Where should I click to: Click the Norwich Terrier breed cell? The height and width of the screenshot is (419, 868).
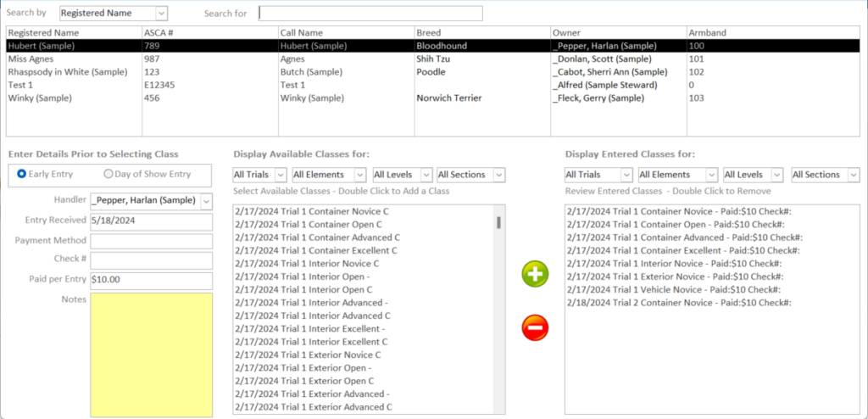coord(482,98)
